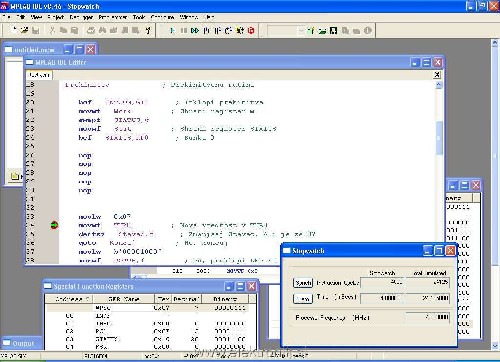The image size is (500, 362).
Task: Click the Zero button in Stopwatch
Action: [x=303, y=298]
